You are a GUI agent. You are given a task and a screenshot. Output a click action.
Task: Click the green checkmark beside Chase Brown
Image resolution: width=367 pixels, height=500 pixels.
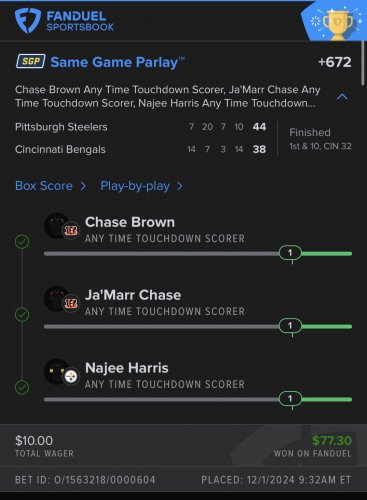22,242
